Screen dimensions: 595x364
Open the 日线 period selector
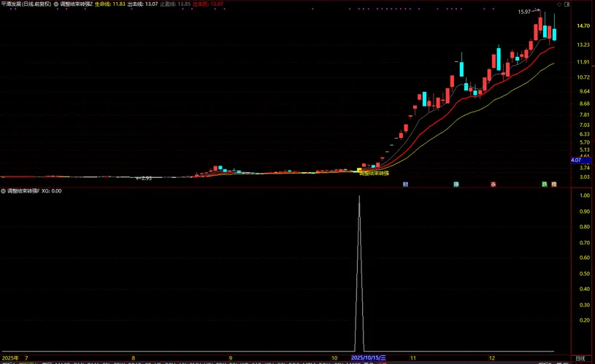coord(579,359)
